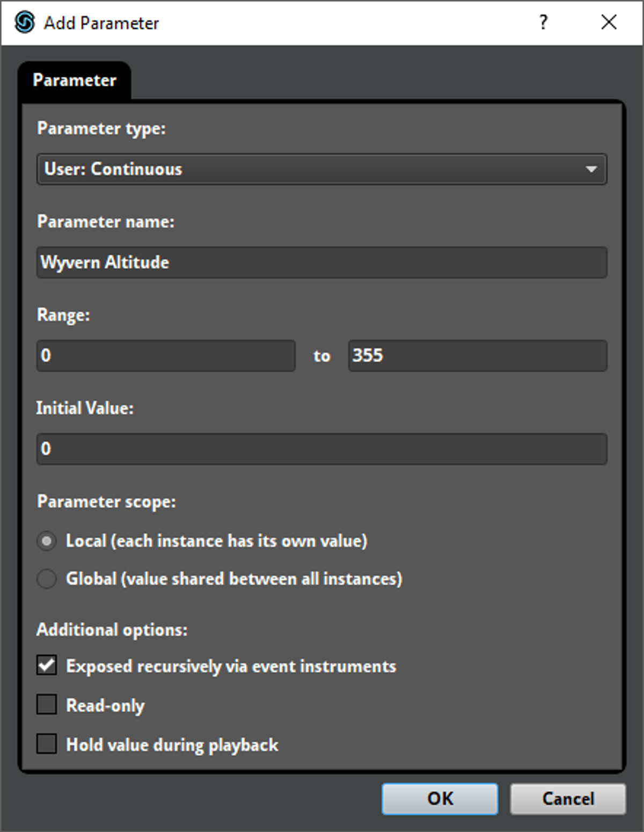
Task: Click the Initial Value field
Action: coord(322,449)
